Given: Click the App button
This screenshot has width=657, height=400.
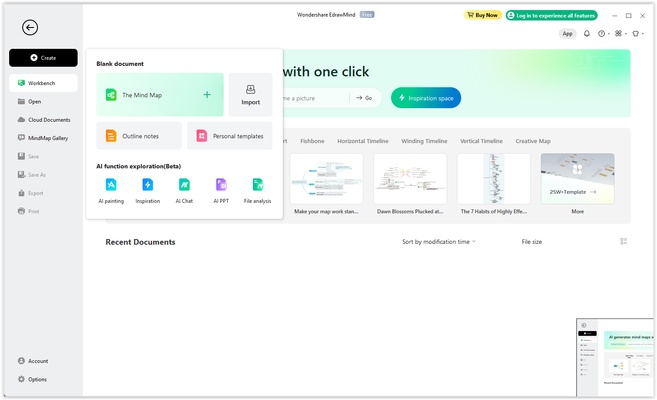Looking at the screenshot, I should 567,34.
